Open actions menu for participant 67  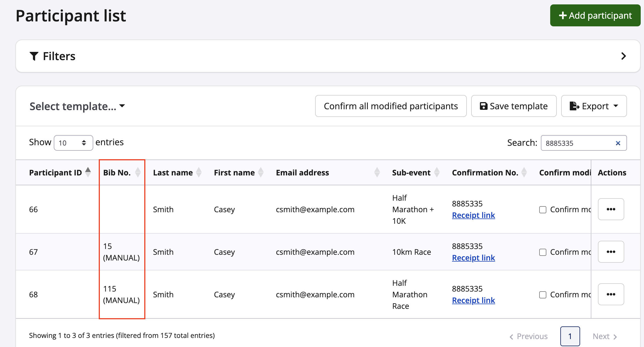pyautogui.click(x=611, y=252)
